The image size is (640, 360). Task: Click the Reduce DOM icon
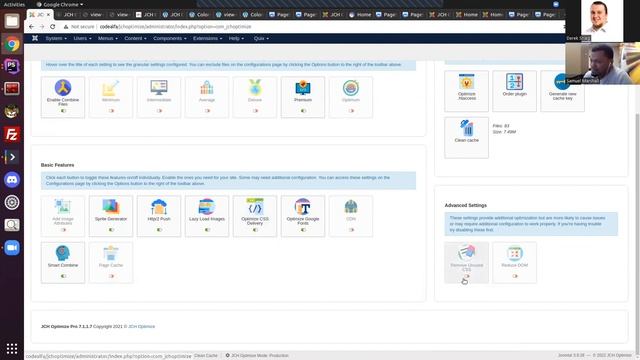515,253
